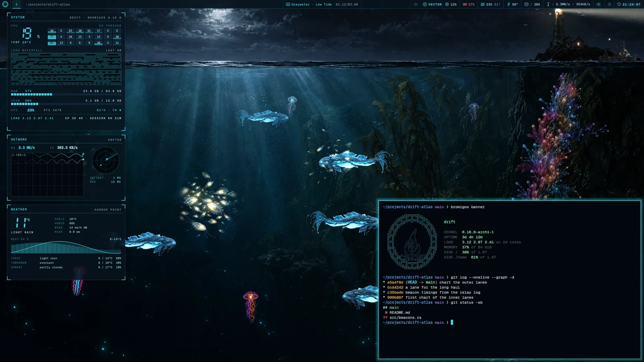Switch to workspace 1 in the top bar

[17, 4]
